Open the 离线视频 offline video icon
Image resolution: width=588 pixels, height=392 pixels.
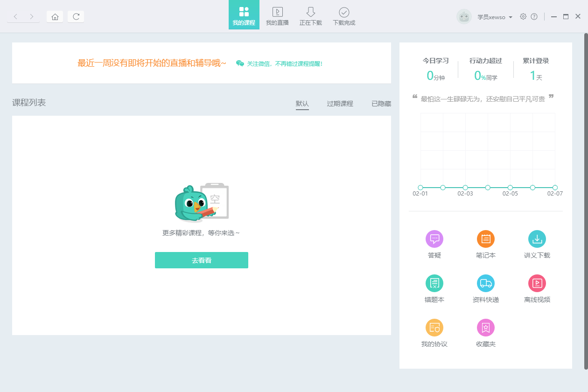[537, 283]
